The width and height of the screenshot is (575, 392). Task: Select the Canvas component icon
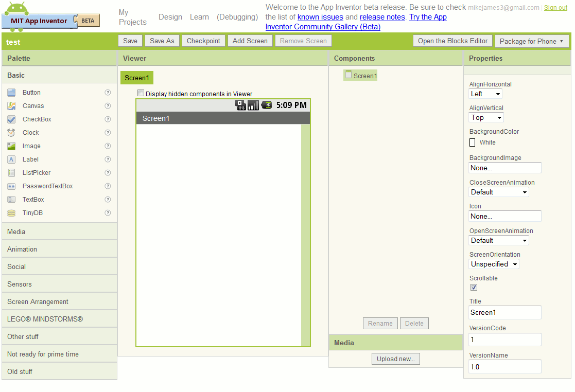(11, 106)
